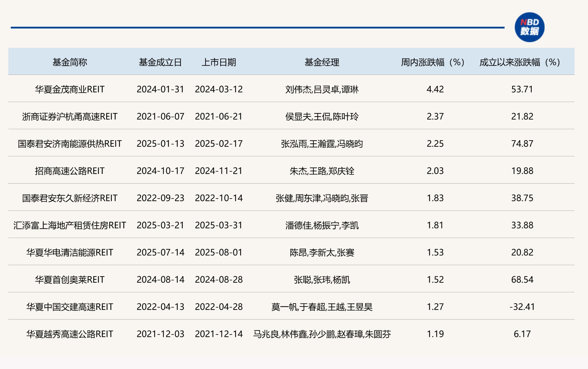Screen dimensions: 588x369
Task: Select the 汇添富上海地产租赁住房REIT fund name
Action: pyautogui.click(x=70, y=225)
